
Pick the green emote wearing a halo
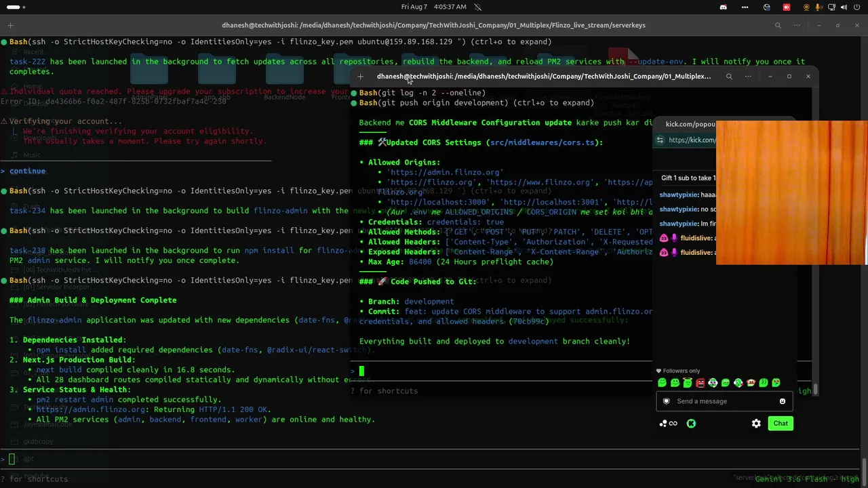688,383
